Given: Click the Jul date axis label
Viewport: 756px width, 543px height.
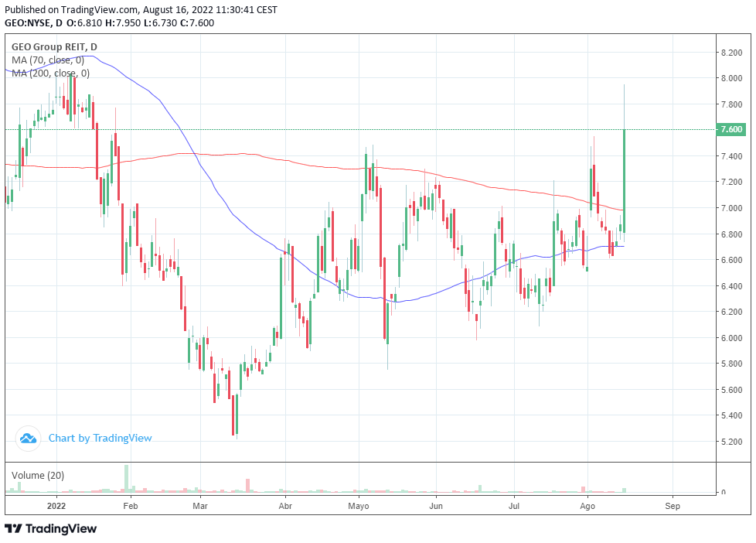Looking at the screenshot, I should 514,506.
